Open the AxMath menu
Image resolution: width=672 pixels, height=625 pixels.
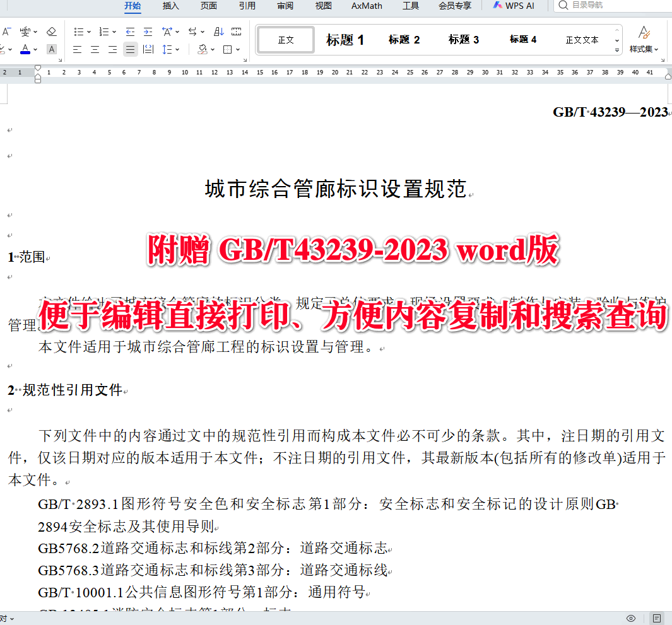(367, 6)
